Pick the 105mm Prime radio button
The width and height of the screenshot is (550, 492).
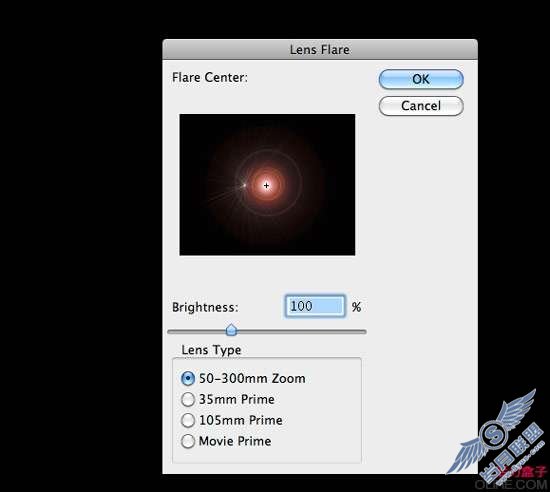[x=188, y=420]
